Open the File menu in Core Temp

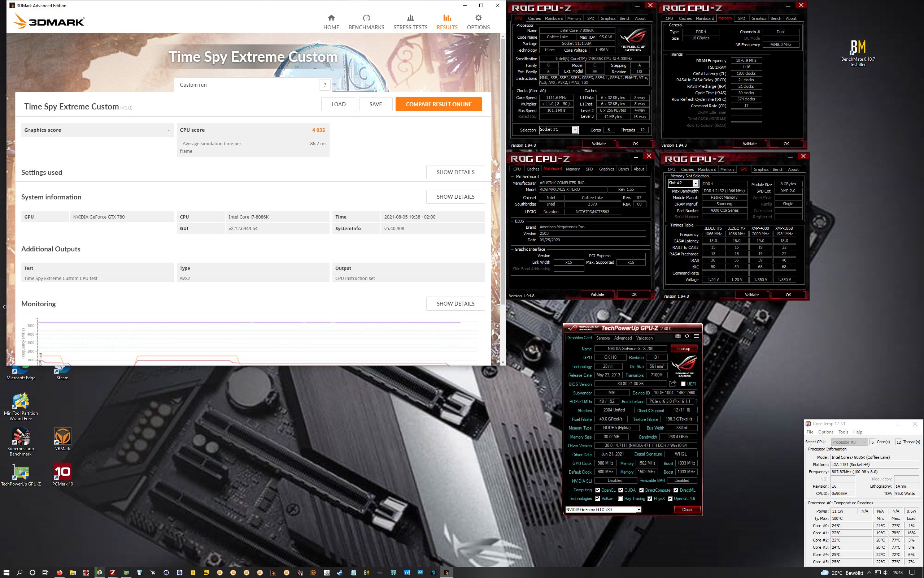810,432
